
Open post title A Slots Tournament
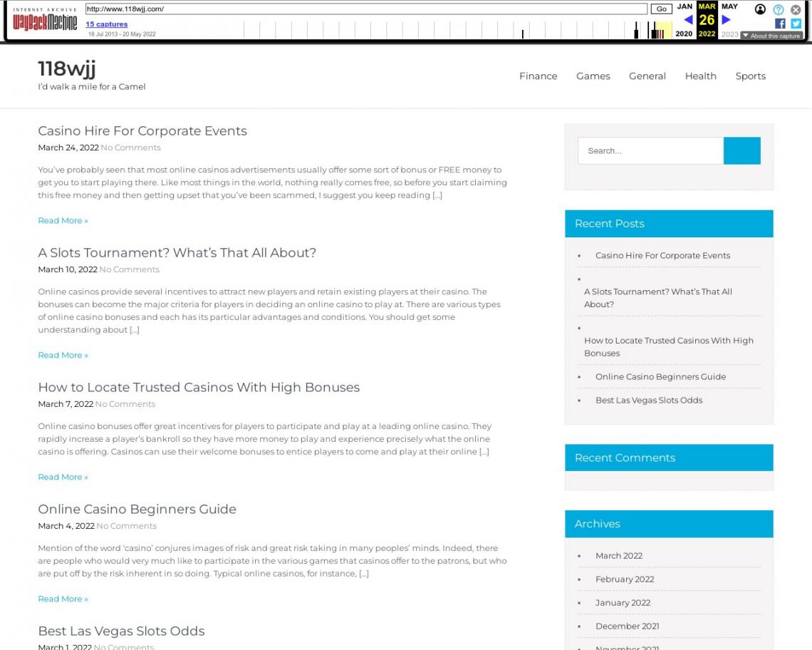click(177, 253)
